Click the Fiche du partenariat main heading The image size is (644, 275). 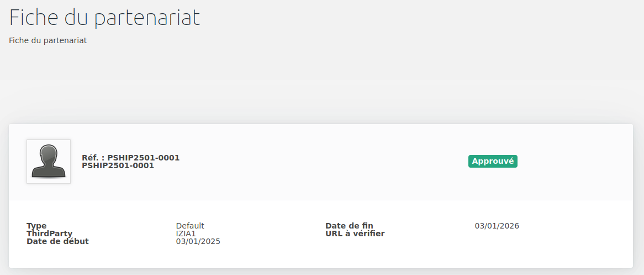[x=104, y=17]
